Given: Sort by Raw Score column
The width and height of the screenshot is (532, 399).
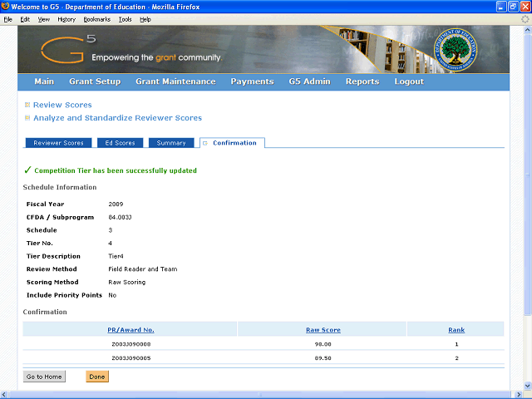Looking at the screenshot, I should pyautogui.click(x=323, y=330).
